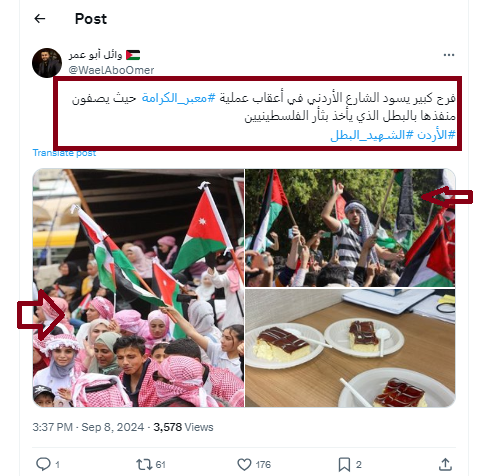Image resolution: width=480 pixels, height=476 pixels.
Task: Click the author display name وائل أبو عمر
Action: [95, 55]
